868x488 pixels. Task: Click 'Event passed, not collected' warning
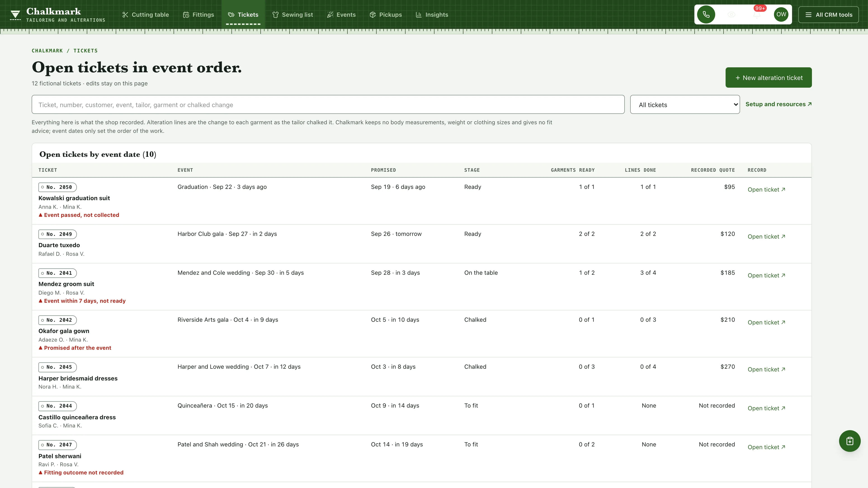tap(79, 215)
